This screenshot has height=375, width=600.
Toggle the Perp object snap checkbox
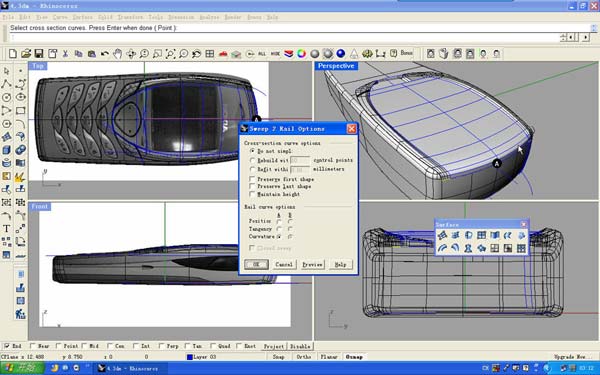point(161,346)
